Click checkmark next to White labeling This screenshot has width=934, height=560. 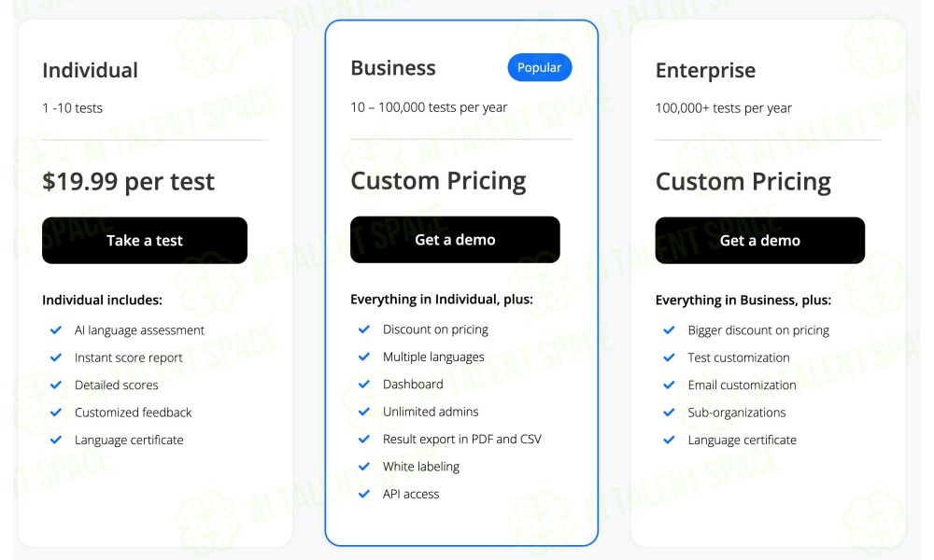click(364, 466)
